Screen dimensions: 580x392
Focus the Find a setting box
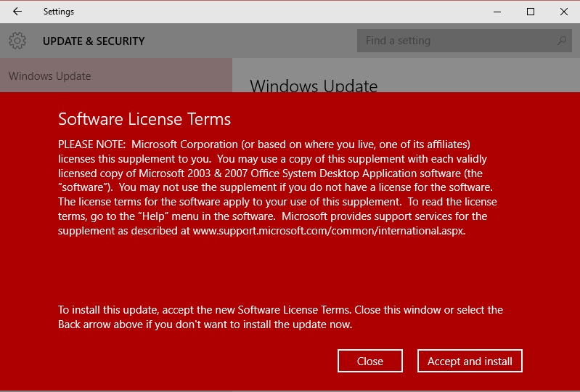click(x=457, y=41)
